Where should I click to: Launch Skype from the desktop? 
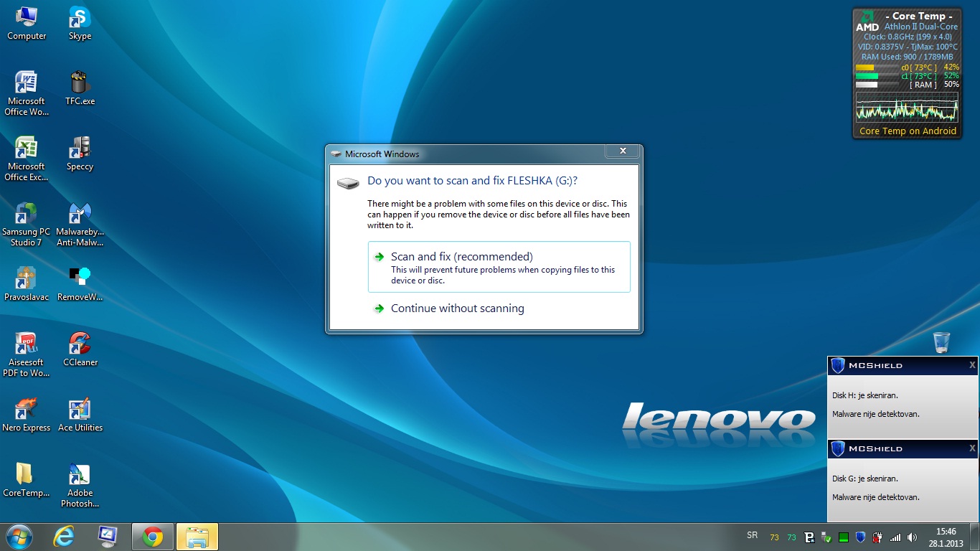point(80,23)
